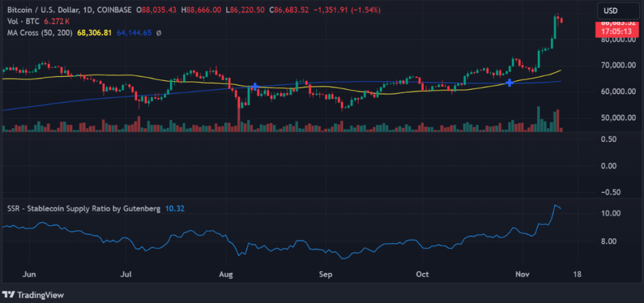Click the SSR line peak in November
Image resolution: width=644 pixels, height=303 pixels.
click(556, 206)
